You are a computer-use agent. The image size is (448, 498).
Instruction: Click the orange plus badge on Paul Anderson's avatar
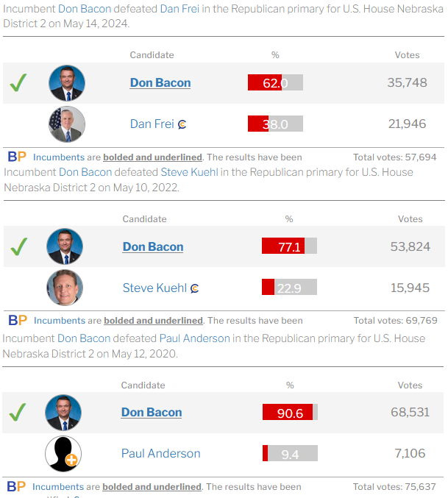pos(71,460)
